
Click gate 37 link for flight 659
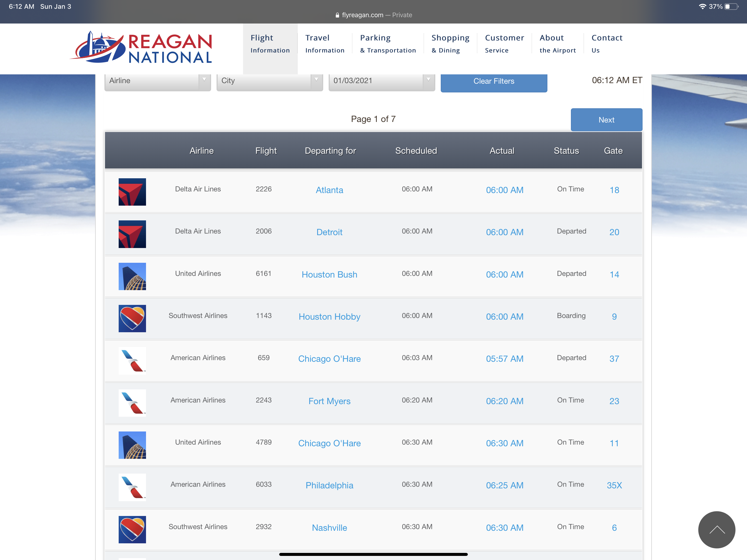coord(614,359)
